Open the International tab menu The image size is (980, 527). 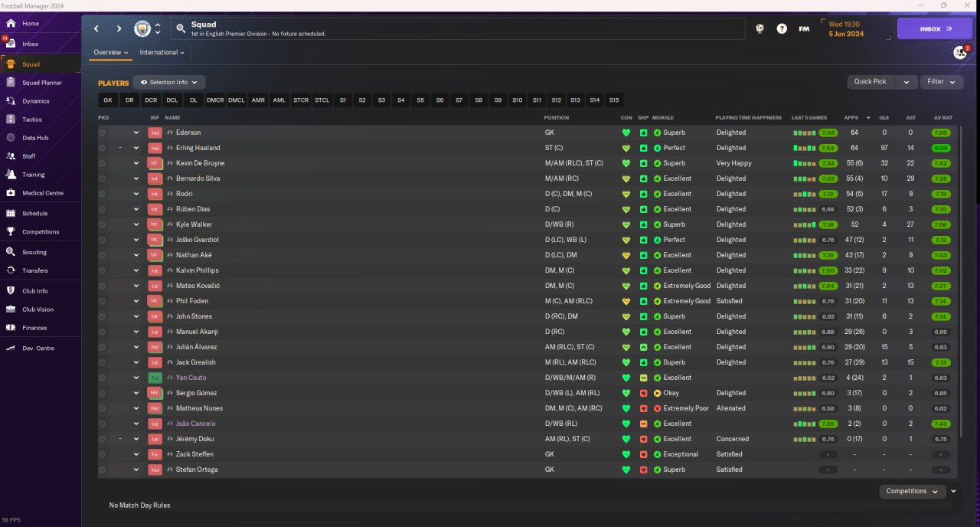click(x=162, y=53)
